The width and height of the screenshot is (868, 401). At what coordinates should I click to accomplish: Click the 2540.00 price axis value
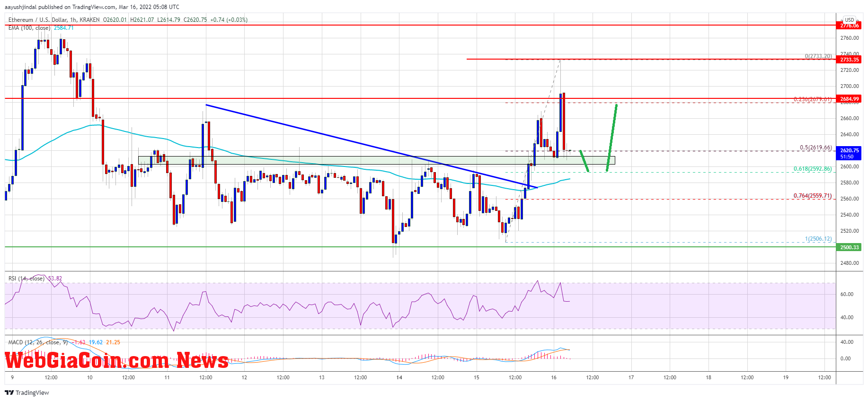pyautogui.click(x=849, y=215)
